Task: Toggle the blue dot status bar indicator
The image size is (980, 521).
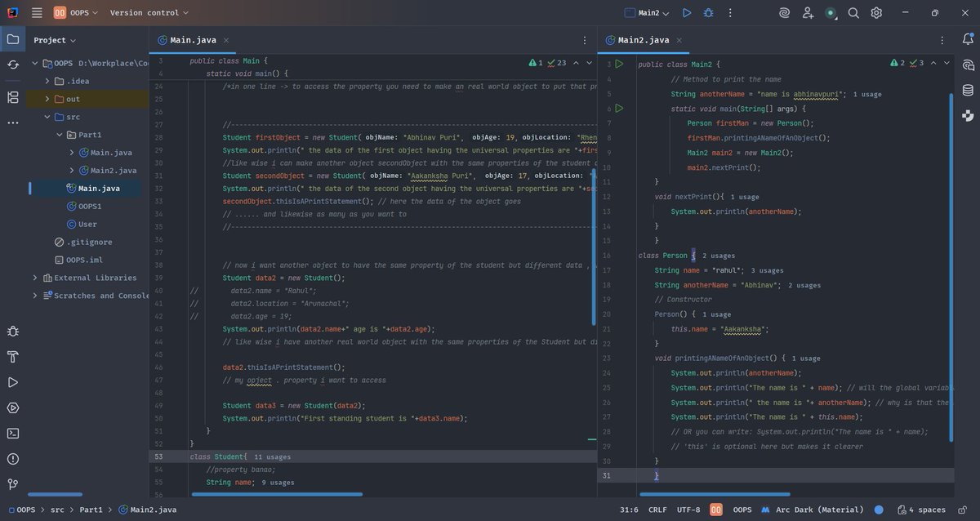Action: tap(879, 510)
